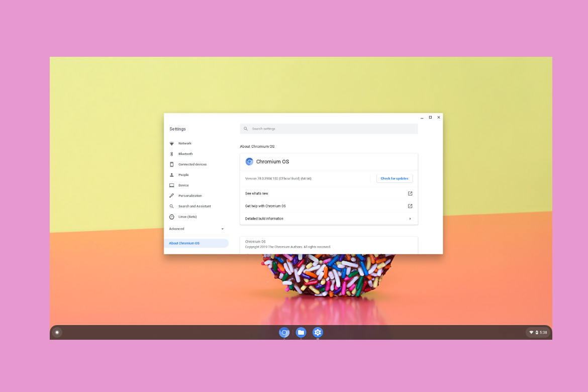Select About Chromium OS in sidebar

[x=196, y=243]
